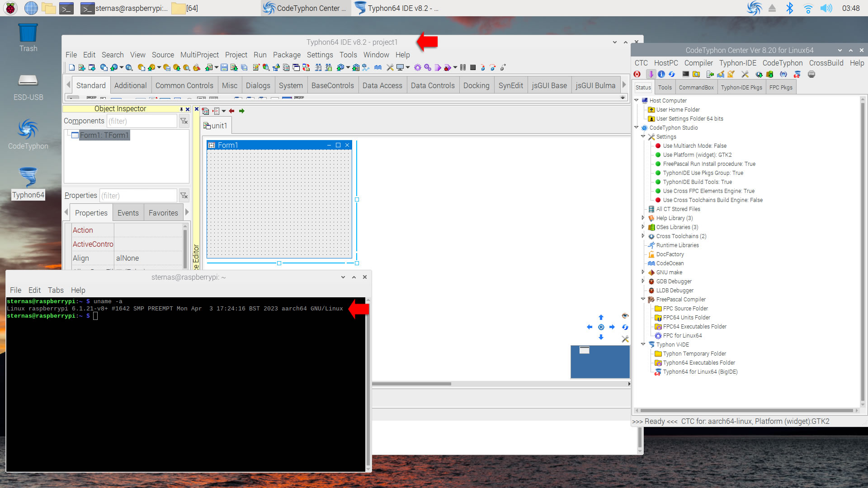Clear the Properties filter with funnel icon
The image size is (868, 488).
(x=184, y=195)
